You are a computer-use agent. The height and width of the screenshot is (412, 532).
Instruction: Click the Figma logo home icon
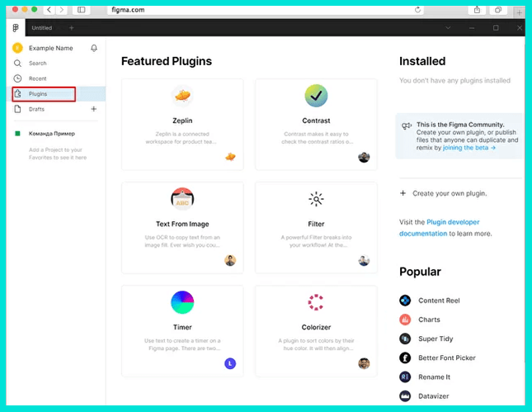point(16,28)
